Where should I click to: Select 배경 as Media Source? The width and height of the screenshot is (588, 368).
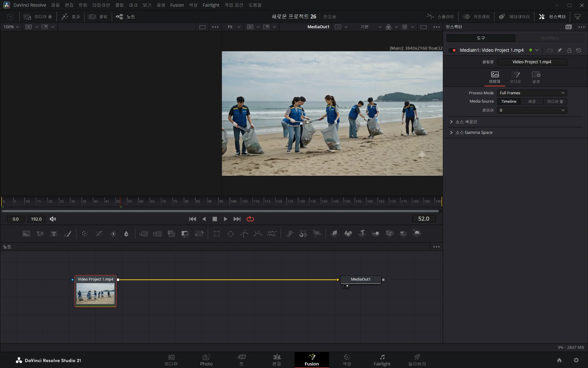[x=532, y=102]
